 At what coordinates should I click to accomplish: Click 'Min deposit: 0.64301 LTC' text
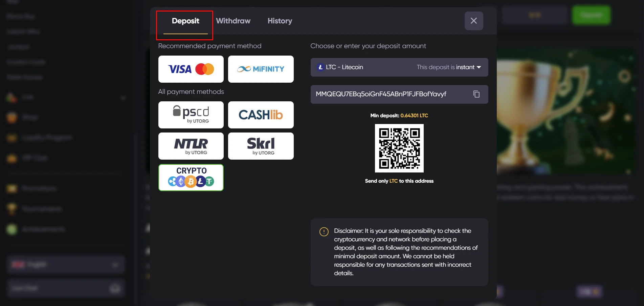[399, 116]
